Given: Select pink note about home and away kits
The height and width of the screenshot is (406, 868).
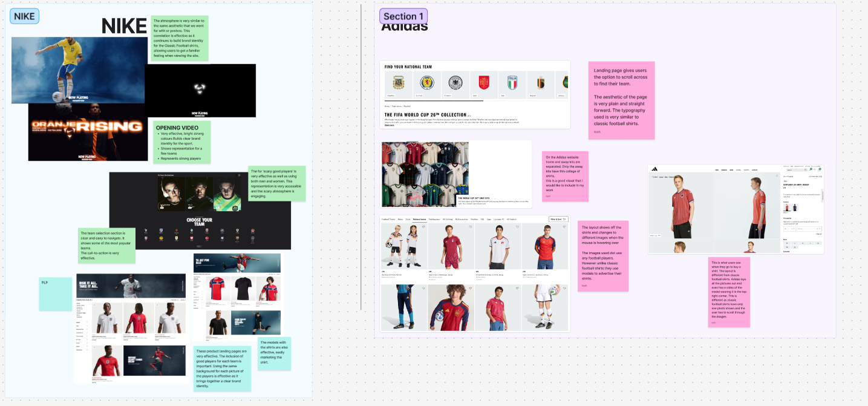Looking at the screenshot, I should tap(565, 176).
